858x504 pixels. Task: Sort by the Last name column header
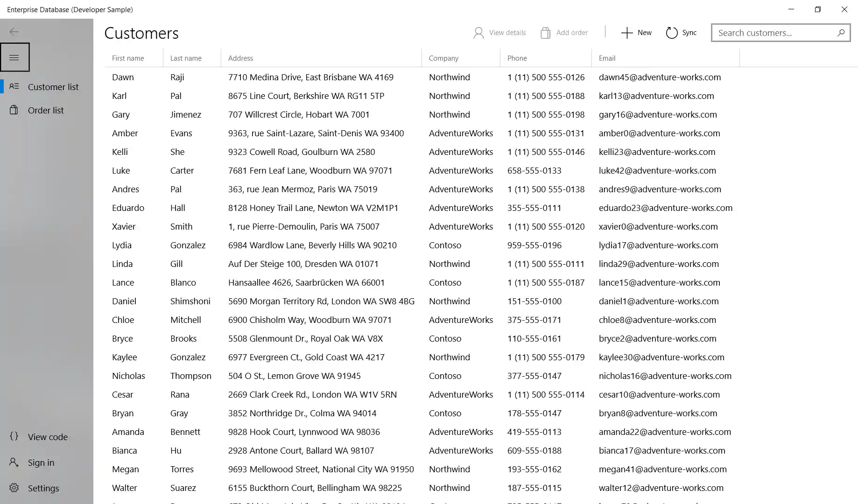(186, 58)
